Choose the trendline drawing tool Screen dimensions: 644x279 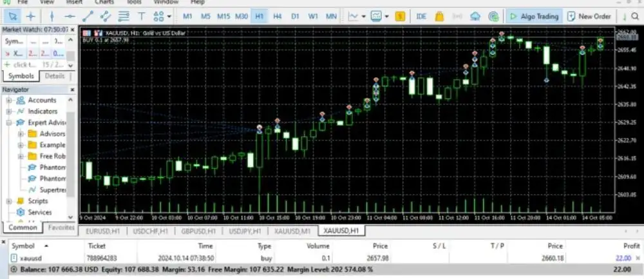pos(88,16)
